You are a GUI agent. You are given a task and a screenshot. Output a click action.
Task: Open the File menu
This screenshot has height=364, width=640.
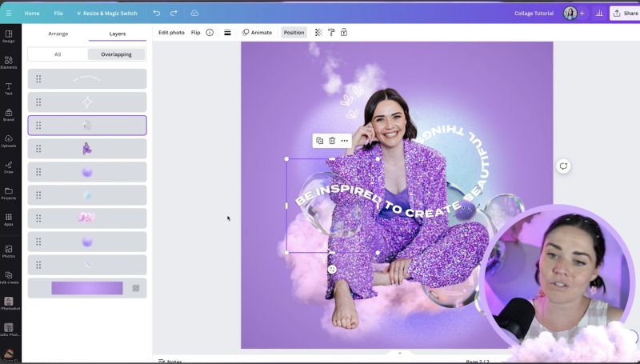pos(58,13)
